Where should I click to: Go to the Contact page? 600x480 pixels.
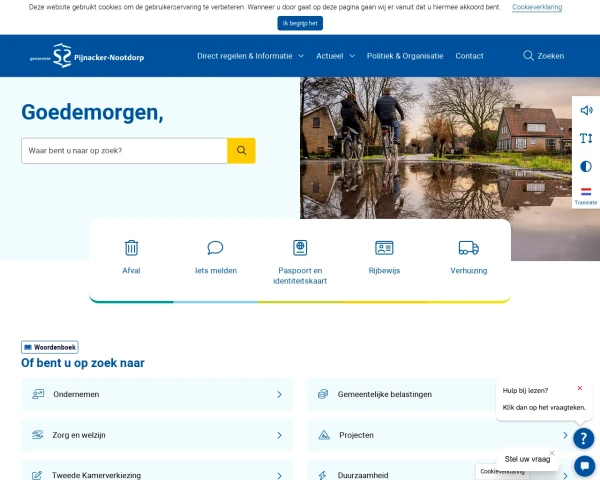469,56
